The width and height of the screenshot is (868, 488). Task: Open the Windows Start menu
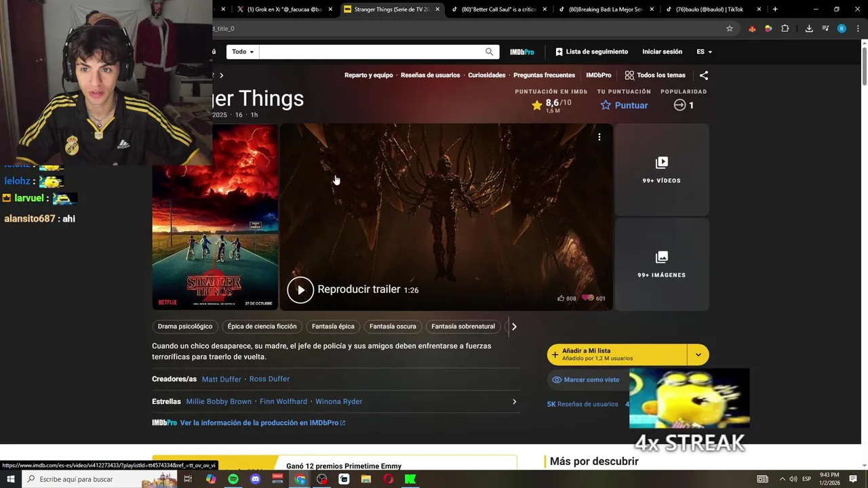tap(10, 479)
